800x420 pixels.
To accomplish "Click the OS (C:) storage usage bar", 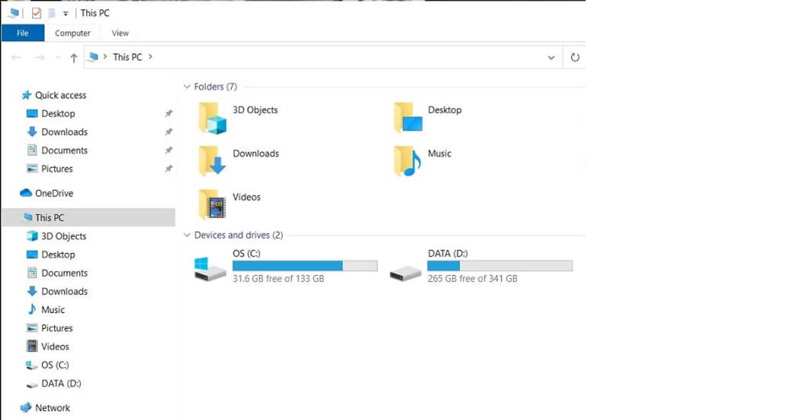I will (x=305, y=266).
